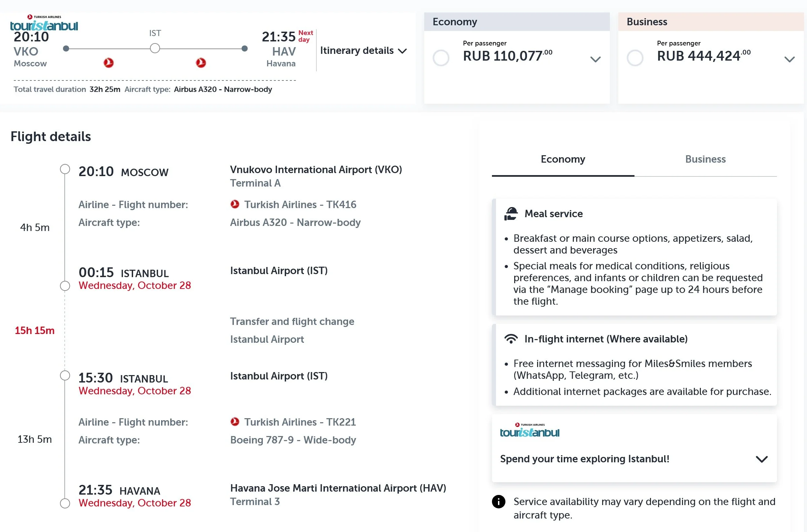Image resolution: width=807 pixels, height=532 pixels.
Task: Click the Business fare column header
Action: click(711, 22)
